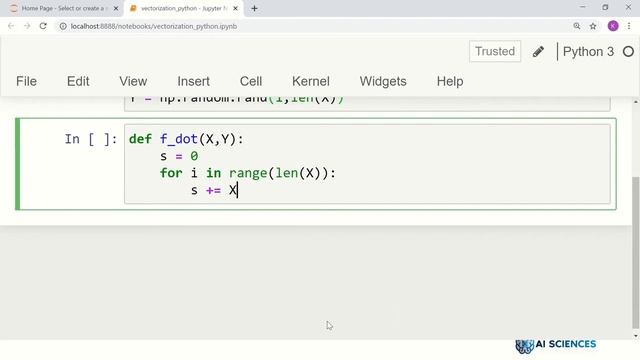
Task: Click the 'def f_dot(X,Y):' code line
Action: 186,139
